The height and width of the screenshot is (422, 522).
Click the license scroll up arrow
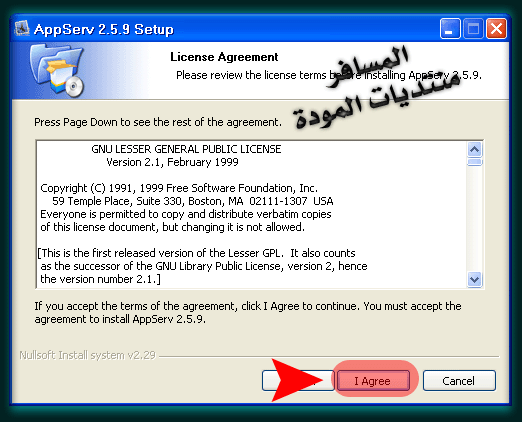474,149
